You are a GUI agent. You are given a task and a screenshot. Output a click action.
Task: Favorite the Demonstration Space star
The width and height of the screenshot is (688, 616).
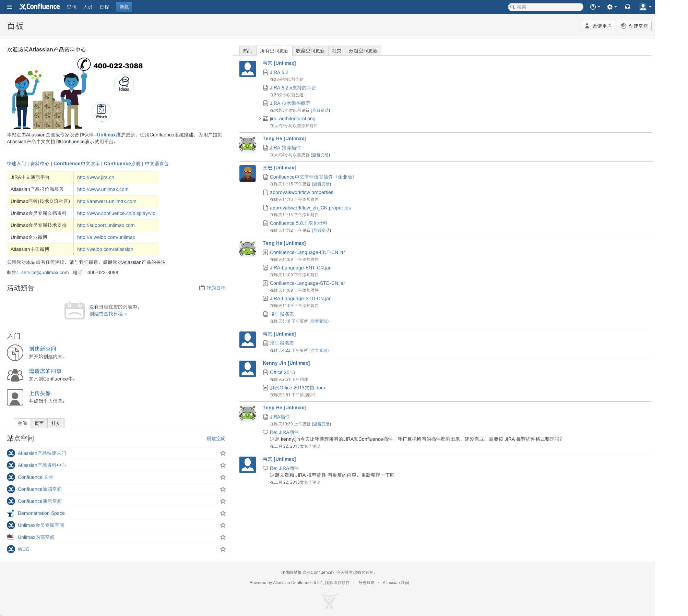click(x=223, y=513)
